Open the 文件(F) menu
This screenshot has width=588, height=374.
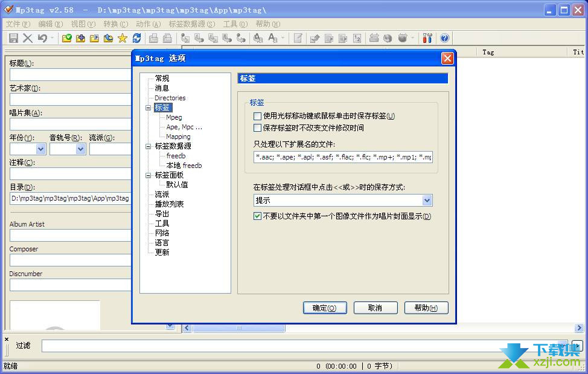(18, 24)
